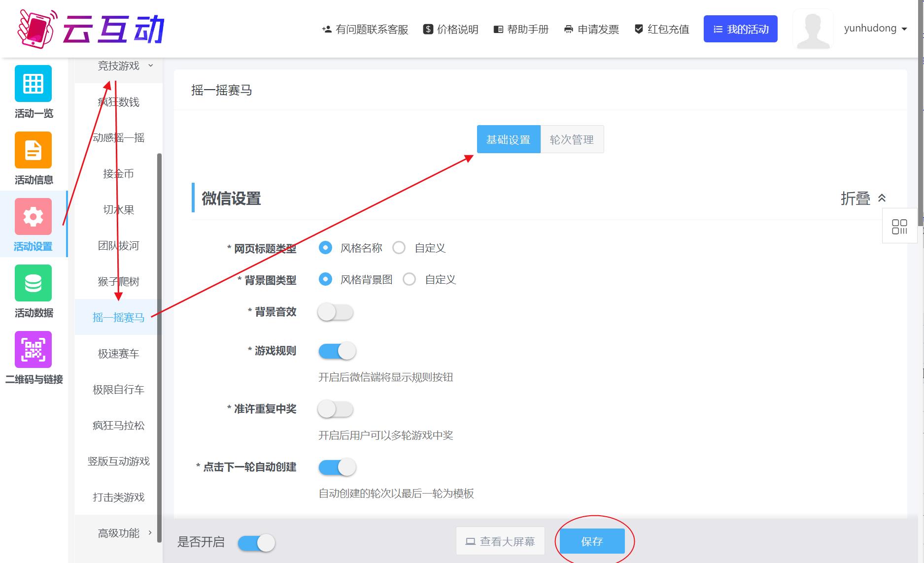This screenshot has height=563, width=924.
Task: Open the 活动一览 grid icon
Action: point(33,83)
